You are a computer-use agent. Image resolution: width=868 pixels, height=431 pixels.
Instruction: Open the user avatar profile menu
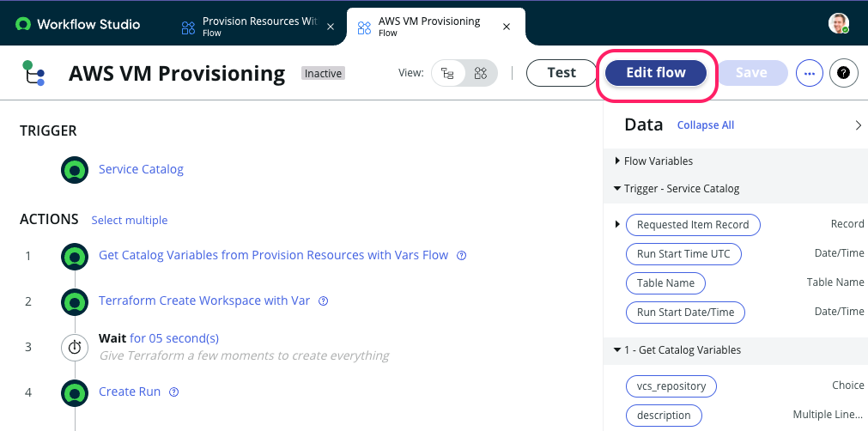839,24
